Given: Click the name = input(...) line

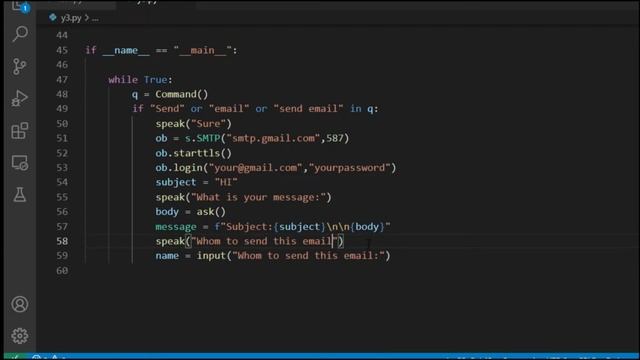Looking at the screenshot, I should point(273,256).
